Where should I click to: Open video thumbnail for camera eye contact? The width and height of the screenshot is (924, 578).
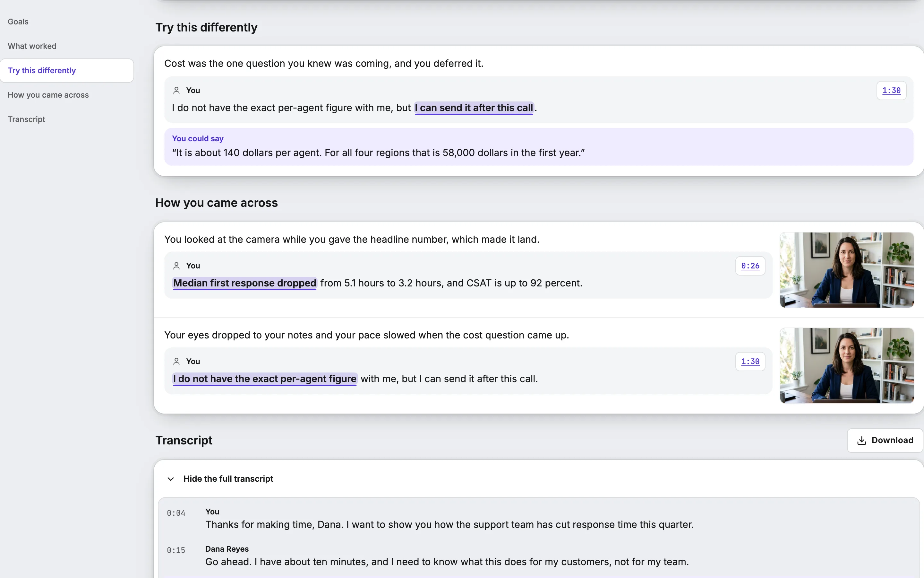[846, 270]
